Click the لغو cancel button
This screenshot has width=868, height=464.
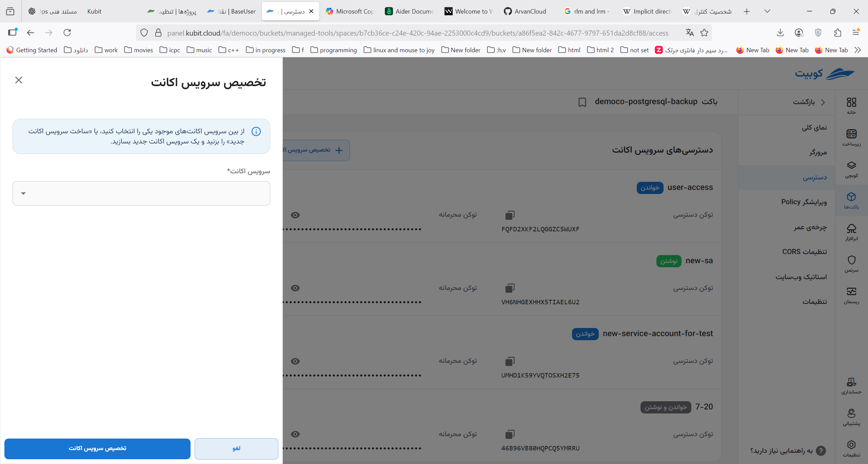click(x=236, y=448)
